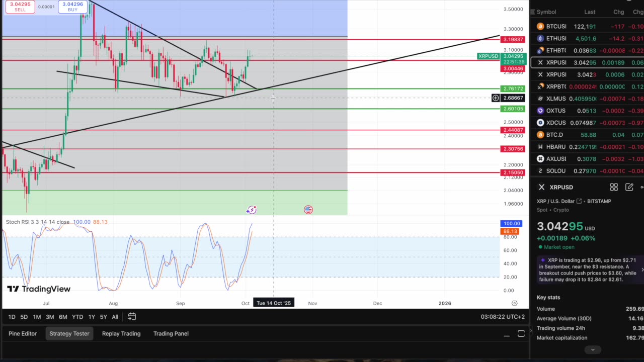This screenshot has width=644, height=362.
Task: Click the lightning event marker on chart
Action: (252, 210)
